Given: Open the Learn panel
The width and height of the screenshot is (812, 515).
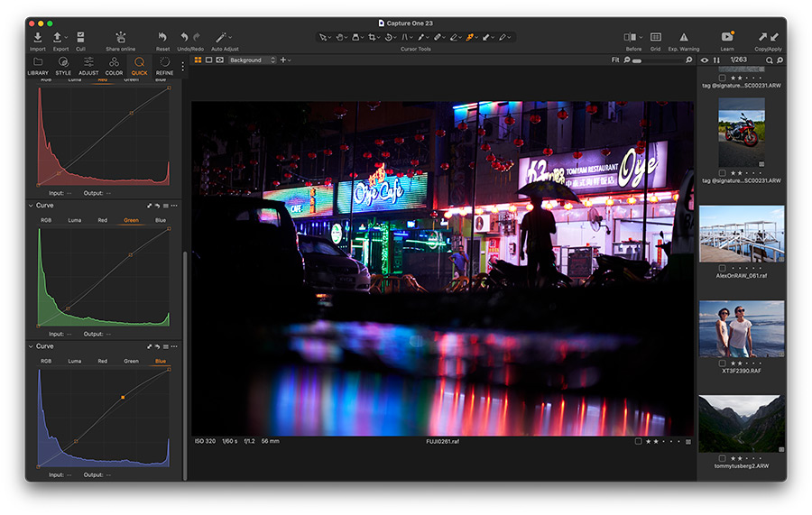Looking at the screenshot, I should tap(727, 37).
